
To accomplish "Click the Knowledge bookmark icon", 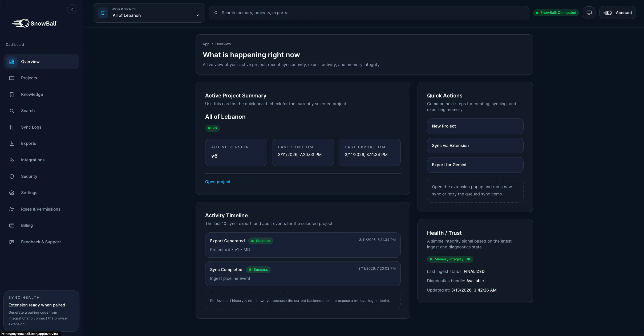I will coord(12,95).
